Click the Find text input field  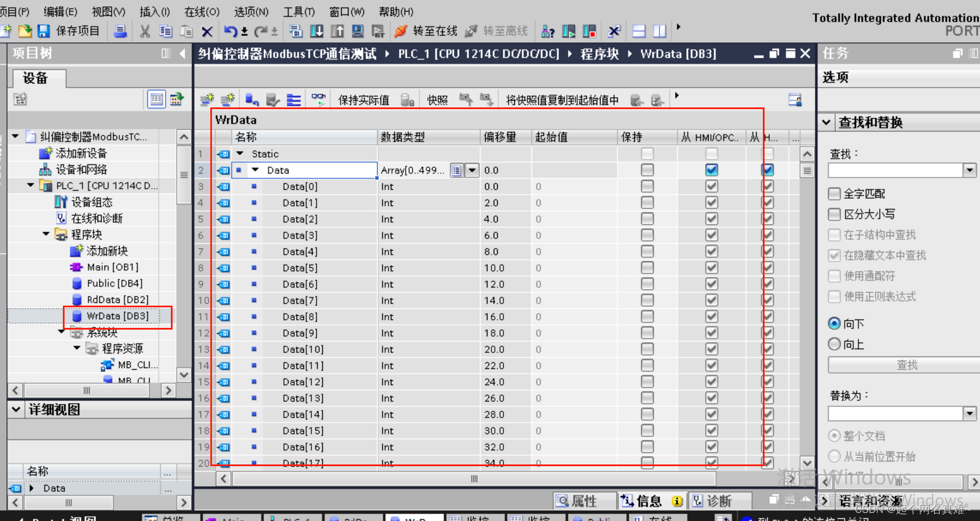[x=895, y=170]
